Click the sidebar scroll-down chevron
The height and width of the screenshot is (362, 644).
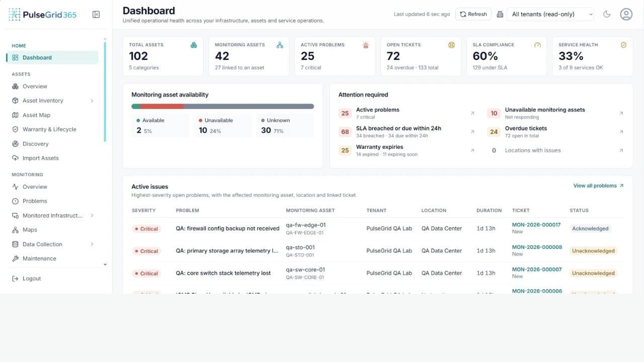(x=105, y=264)
